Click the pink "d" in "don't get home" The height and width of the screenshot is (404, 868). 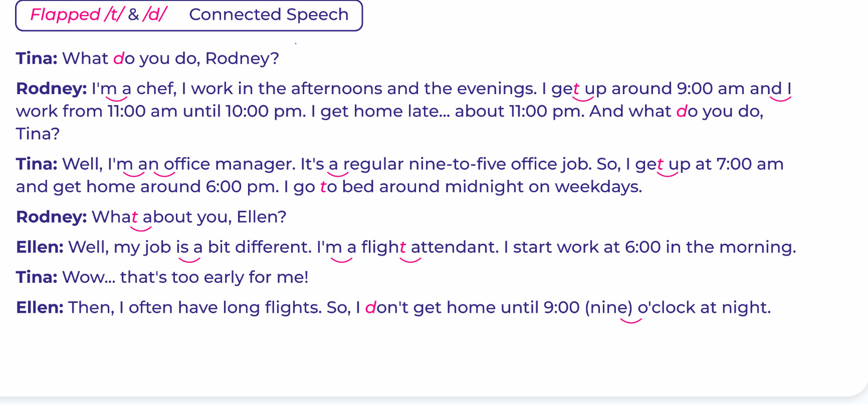point(370,307)
